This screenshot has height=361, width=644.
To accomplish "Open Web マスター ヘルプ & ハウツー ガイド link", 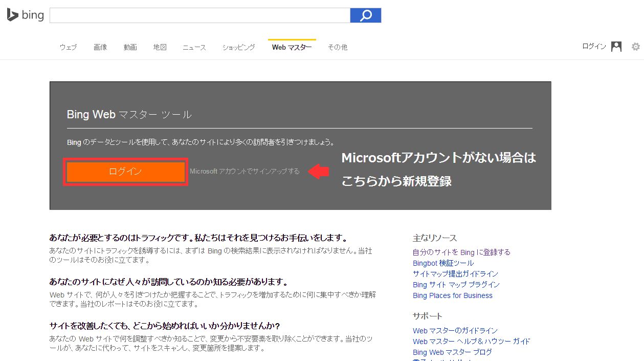I will [x=472, y=341].
